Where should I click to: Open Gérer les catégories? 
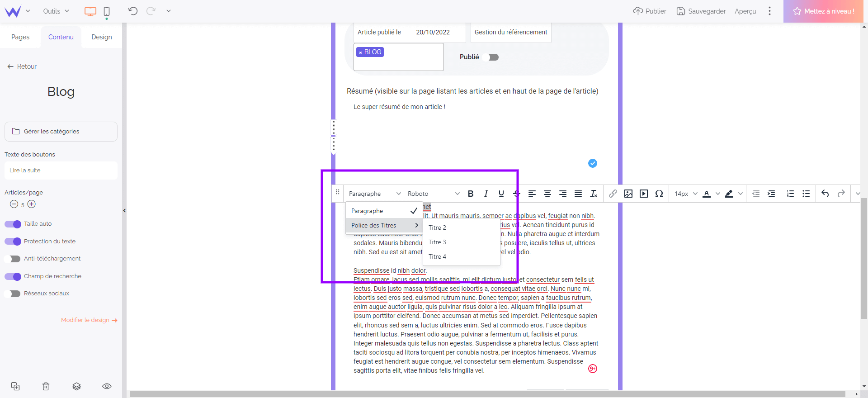(61, 132)
